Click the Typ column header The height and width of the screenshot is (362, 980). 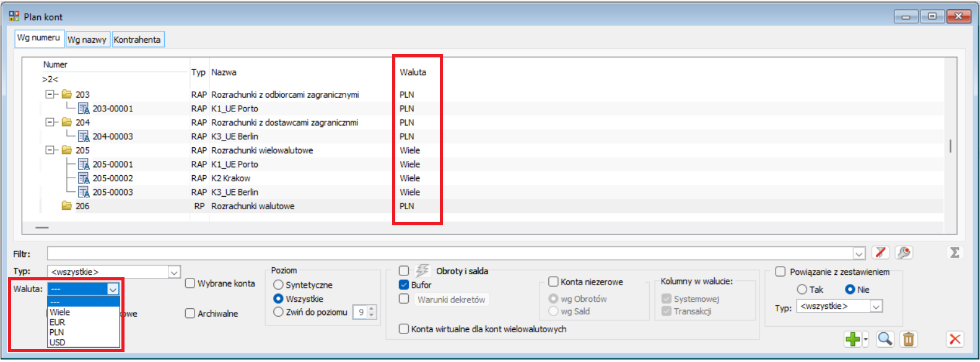tap(198, 72)
